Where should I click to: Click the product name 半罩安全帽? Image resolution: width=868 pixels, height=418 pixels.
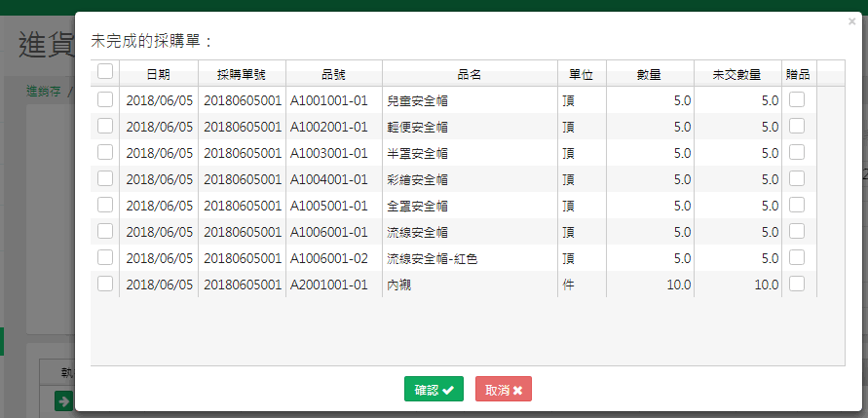[417, 153]
